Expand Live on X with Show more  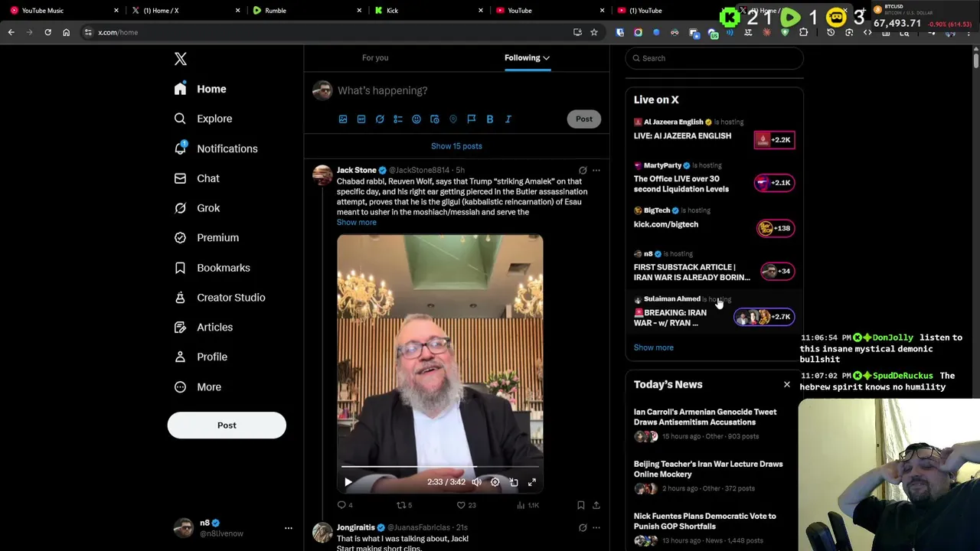click(654, 347)
